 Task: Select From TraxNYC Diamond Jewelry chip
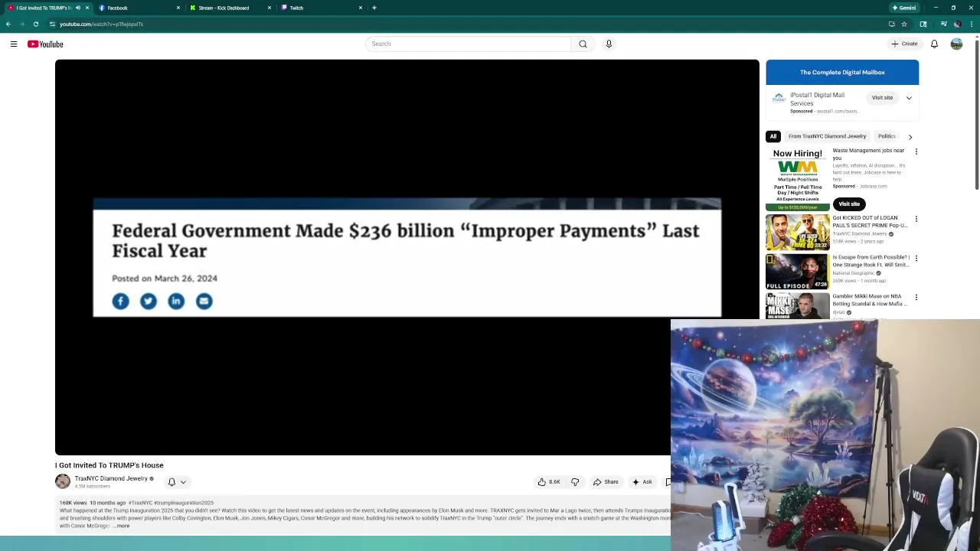[827, 136]
